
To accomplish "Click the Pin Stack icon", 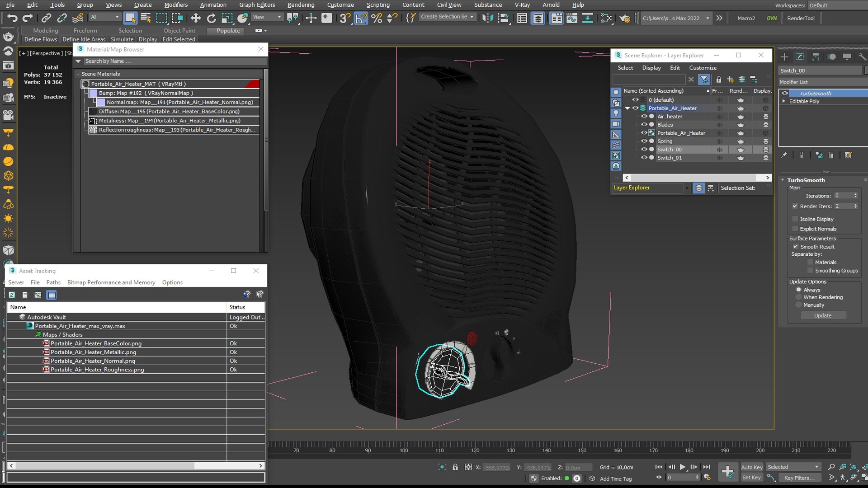I will [x=784, y=155].
